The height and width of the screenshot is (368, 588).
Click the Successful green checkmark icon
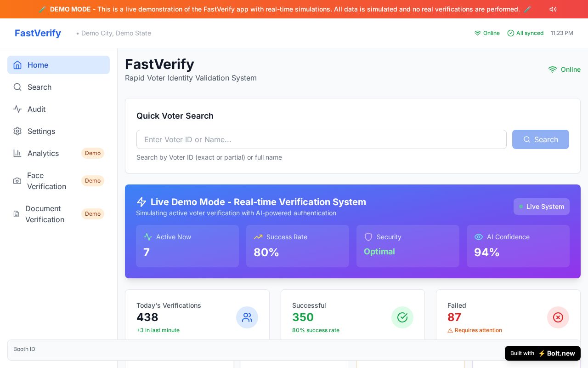pyautogui.click(x=402, y=317)
